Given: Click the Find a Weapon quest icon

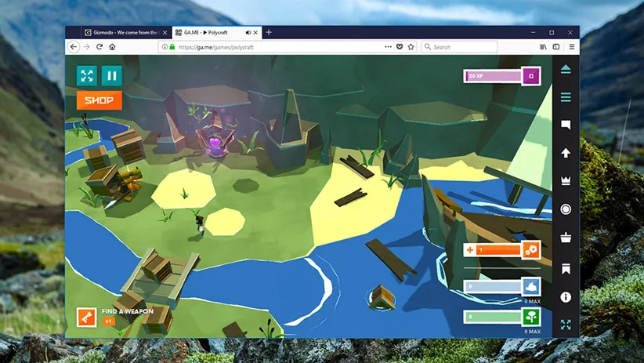Looking at the screenshot, I should coord(86,317).
